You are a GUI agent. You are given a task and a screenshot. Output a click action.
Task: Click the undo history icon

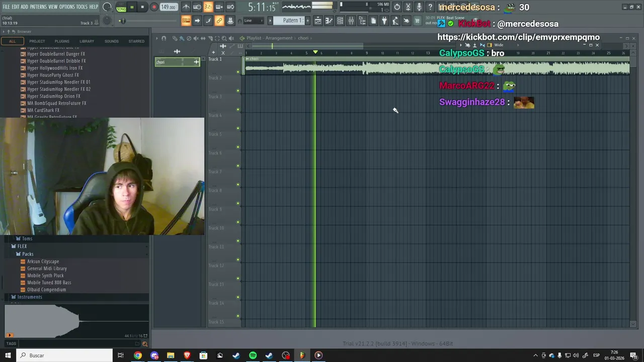click(x=397, y=7)
